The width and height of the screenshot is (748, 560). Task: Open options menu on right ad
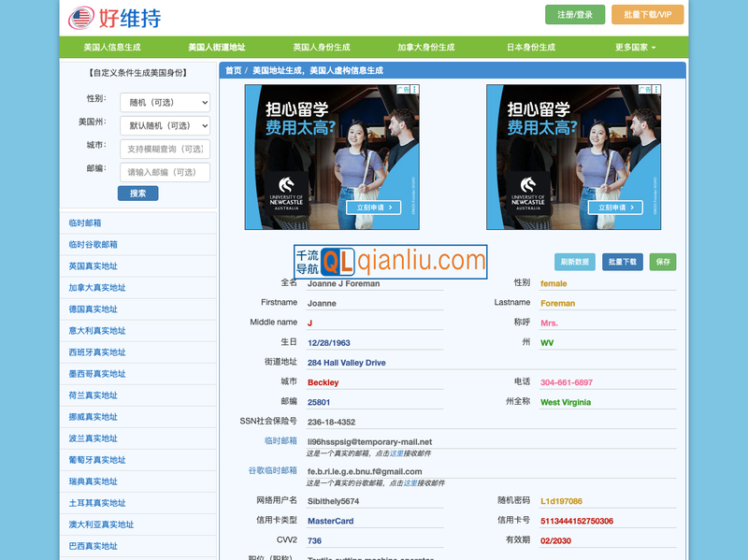point(656,90)
